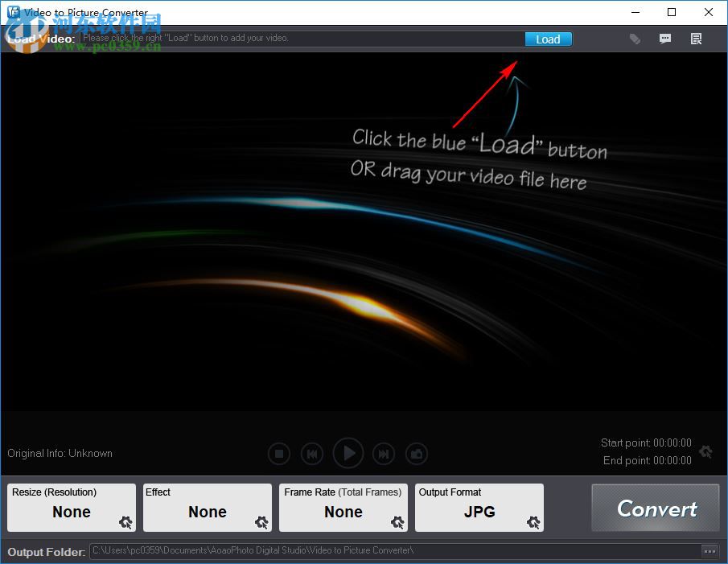Viewport: 728px width, 564px height.
Task: Open Frame Rate settings via its gear icon
Action: click(x=397, y=523)
